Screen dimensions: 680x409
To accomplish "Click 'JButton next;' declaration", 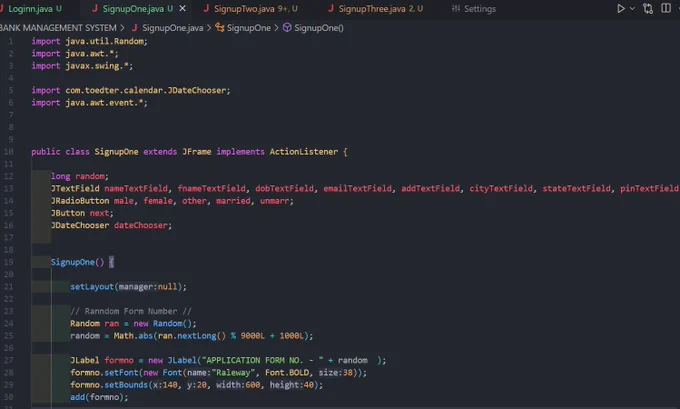I will coord(82,213).
